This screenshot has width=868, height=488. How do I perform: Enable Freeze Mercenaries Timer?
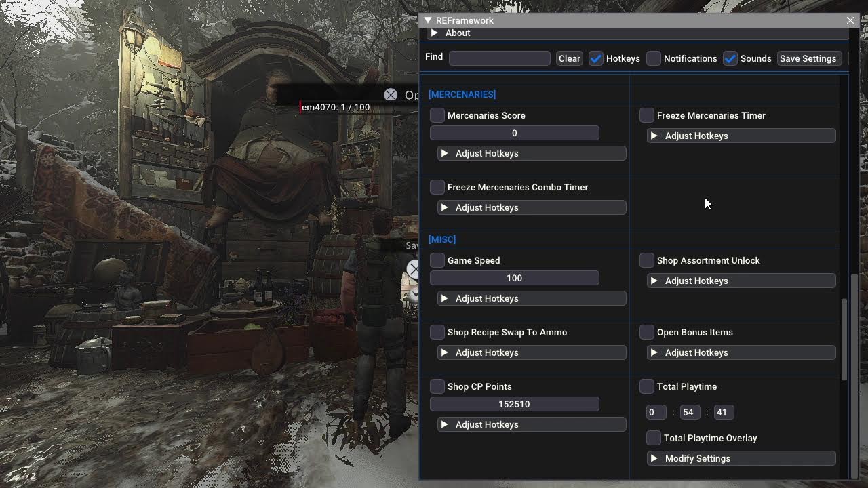(647, 115)
